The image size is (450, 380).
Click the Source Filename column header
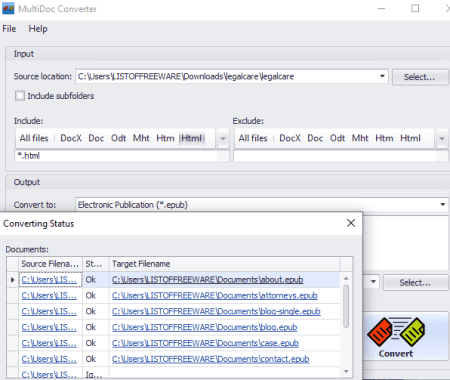pos(50,264)
